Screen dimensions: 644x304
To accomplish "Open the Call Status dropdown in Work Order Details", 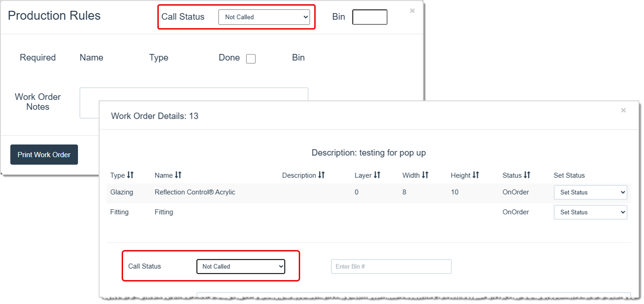I will (241, 266).
